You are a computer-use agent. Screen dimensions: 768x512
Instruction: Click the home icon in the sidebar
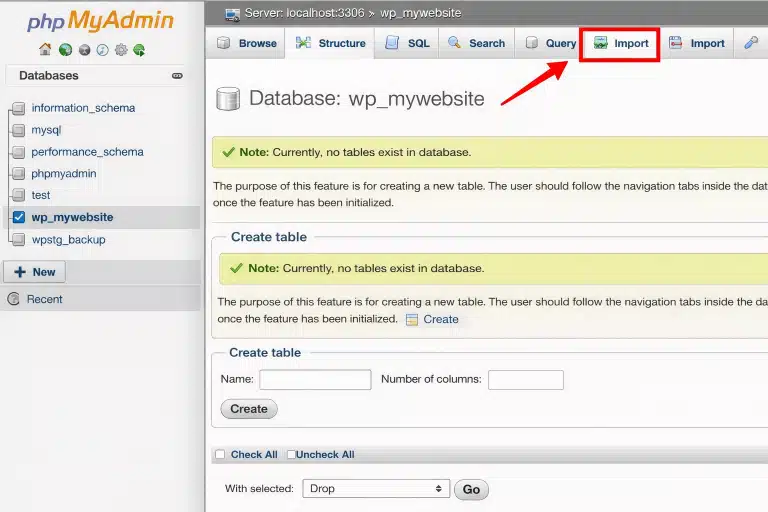click(x=45, y=49)
